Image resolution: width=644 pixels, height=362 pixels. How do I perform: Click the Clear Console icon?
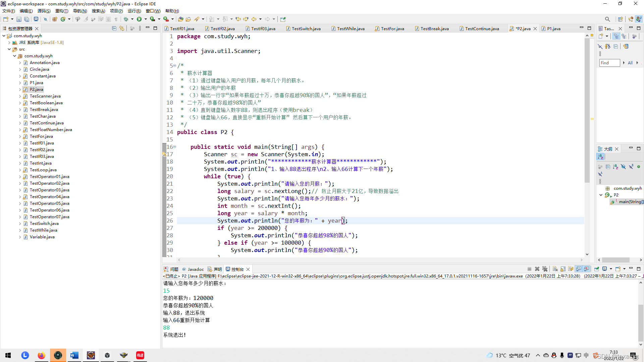pos(555,269)
